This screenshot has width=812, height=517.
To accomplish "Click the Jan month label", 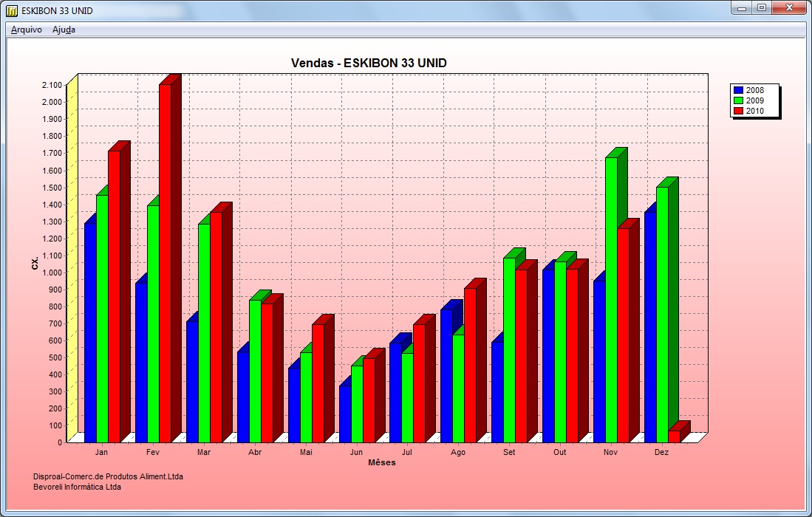I will (x=101, y=452).
